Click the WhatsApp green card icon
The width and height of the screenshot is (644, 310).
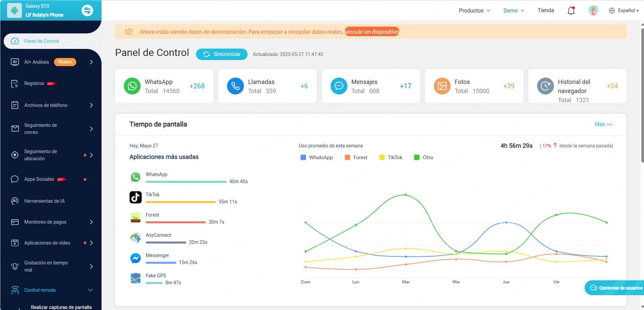132,86
